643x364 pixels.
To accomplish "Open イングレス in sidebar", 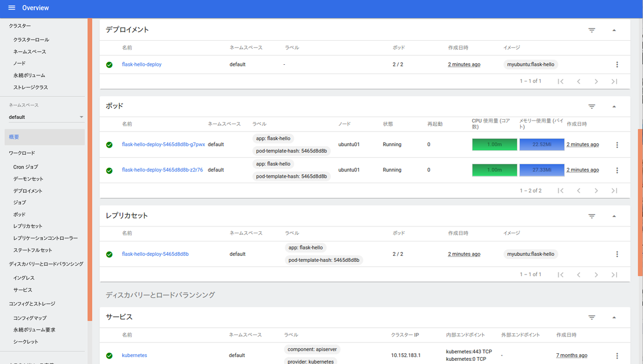I will [24, 278].
